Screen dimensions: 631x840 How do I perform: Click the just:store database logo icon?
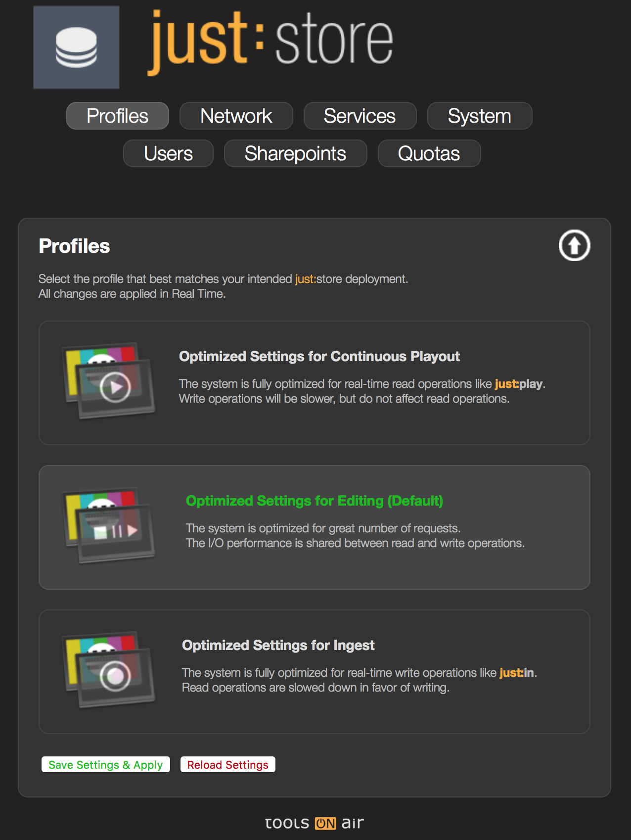[76, 47]
